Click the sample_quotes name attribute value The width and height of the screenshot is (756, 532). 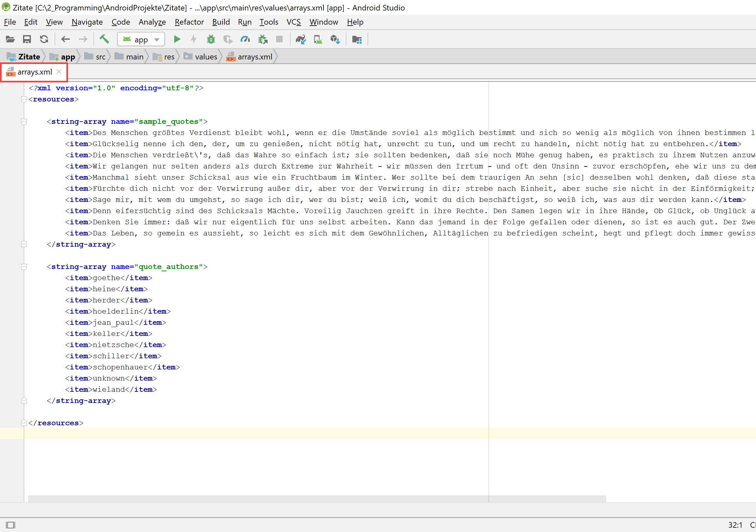(x=169, y=122)
